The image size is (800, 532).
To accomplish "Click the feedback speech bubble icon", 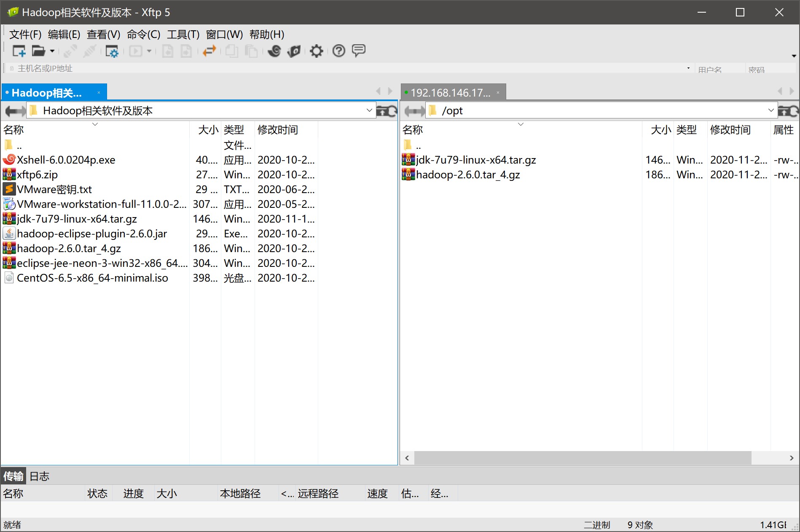I will pyautogui.click(x=358, y=51).
